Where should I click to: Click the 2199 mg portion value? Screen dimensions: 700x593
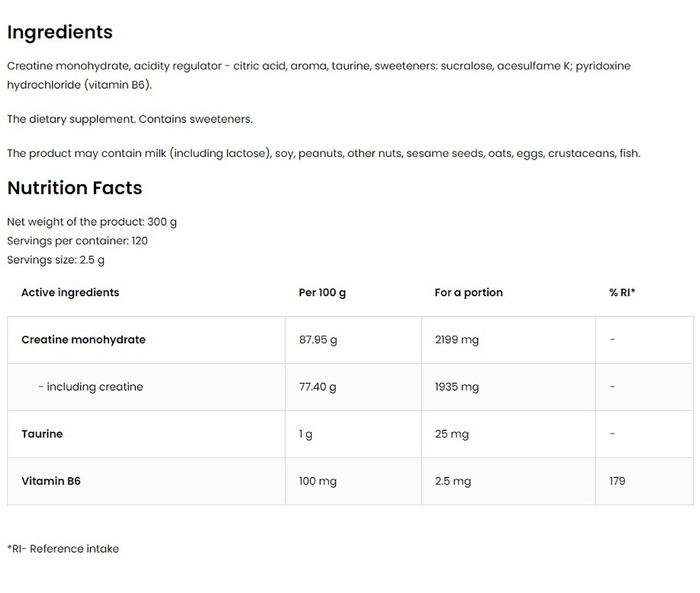(457, 339)
